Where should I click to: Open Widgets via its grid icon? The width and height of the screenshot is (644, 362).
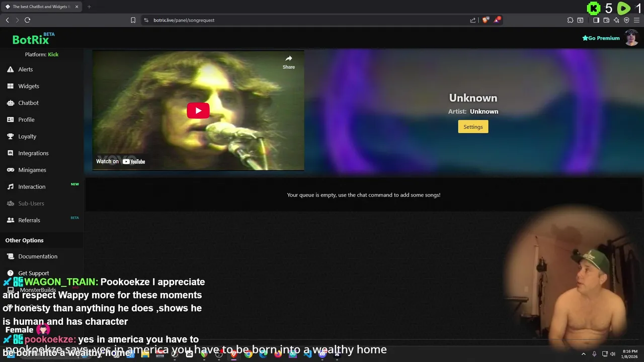click(x=10, y=86)
